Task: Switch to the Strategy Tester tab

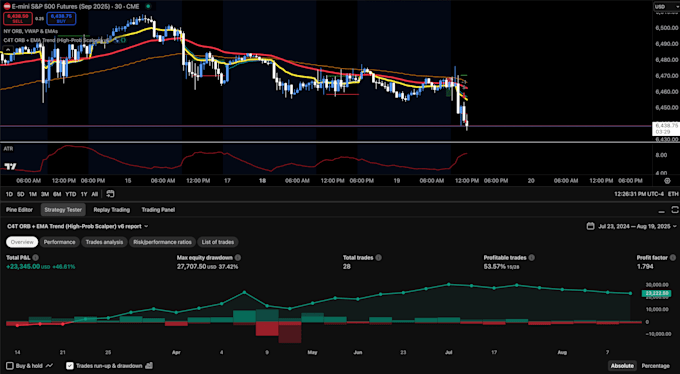Action: point(63,210)
